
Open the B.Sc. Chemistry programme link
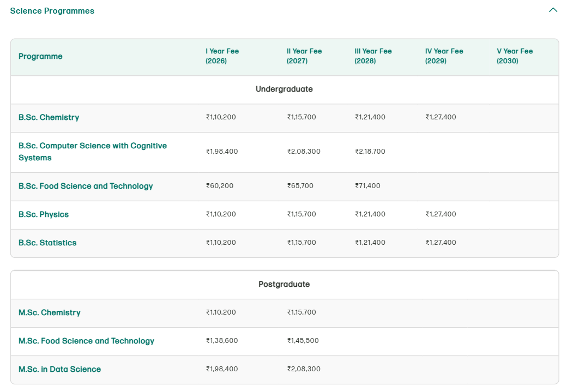[49, 117]
